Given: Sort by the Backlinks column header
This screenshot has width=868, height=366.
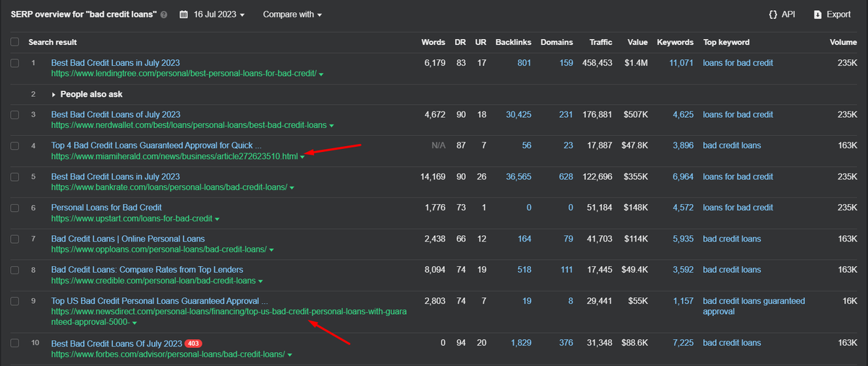Looking at the screenshot, I should 513,42.
